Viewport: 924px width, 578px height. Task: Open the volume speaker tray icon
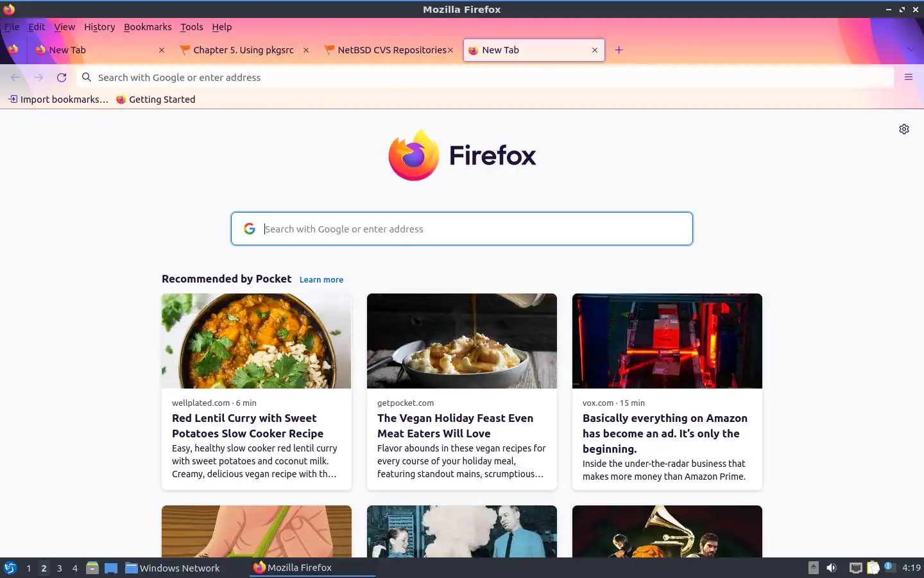pos(832,568)
